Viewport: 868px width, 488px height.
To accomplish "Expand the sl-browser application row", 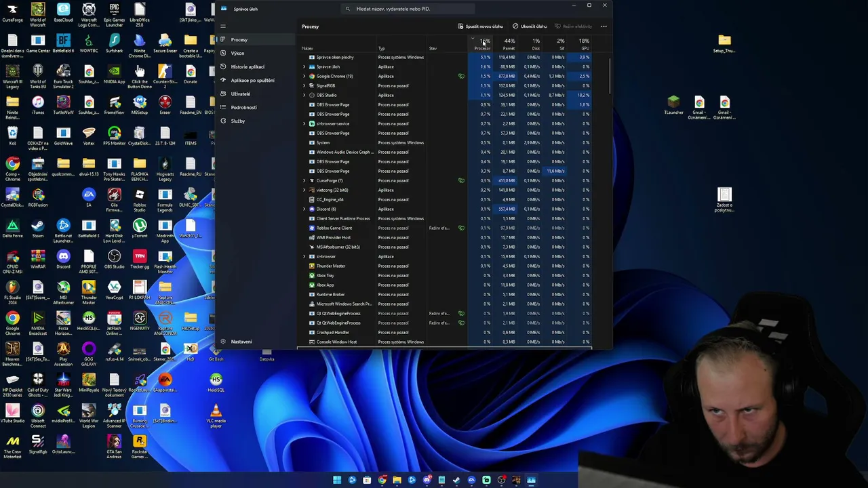I will click(x=304, y=256).
